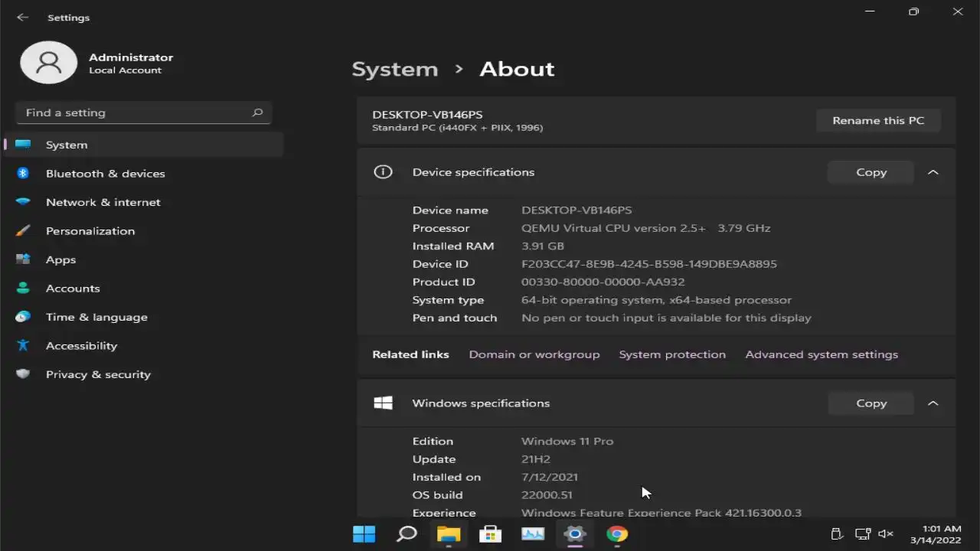The image size is (980, 551).
Task: Click the Privacy & security shield icon
Action: (x=23, y=374)
